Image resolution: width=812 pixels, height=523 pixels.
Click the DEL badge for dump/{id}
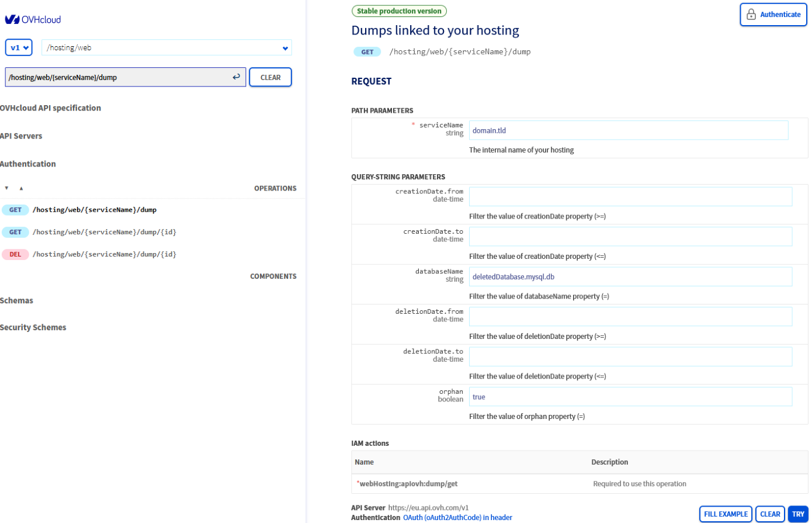(x=15, y=254)
